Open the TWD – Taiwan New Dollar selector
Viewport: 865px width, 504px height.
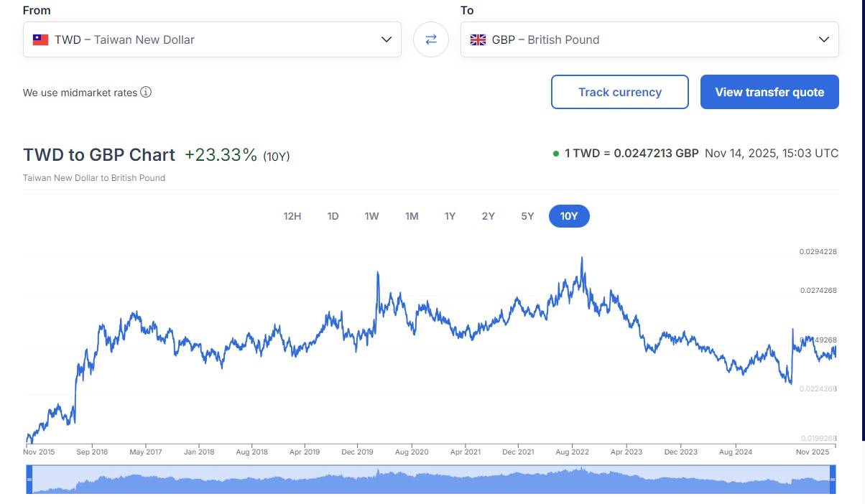point(212,39)
